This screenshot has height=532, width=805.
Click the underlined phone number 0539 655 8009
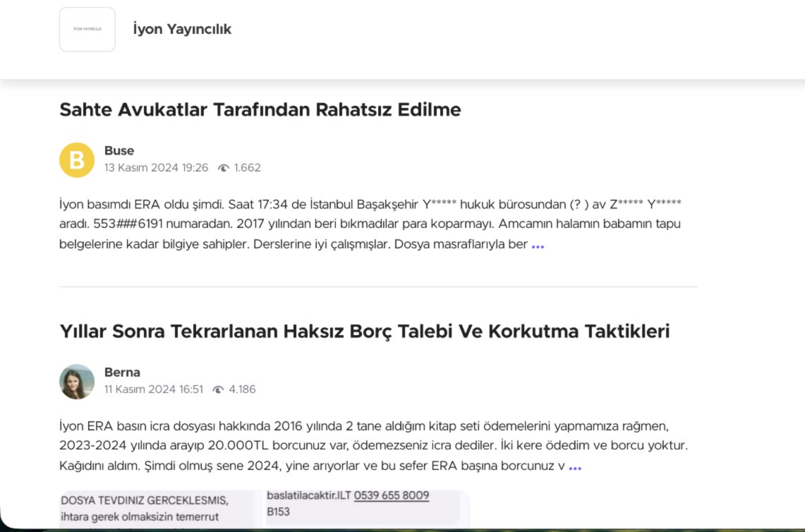pos(393,495)
